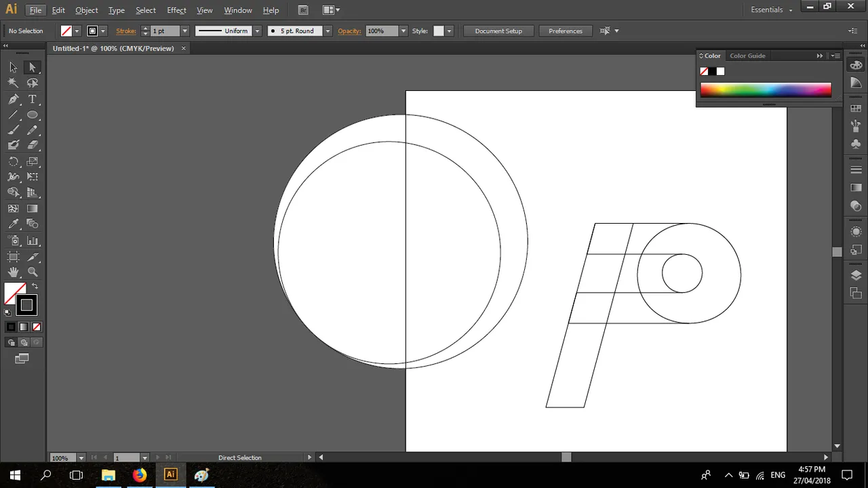Open the Window menu

237,10
